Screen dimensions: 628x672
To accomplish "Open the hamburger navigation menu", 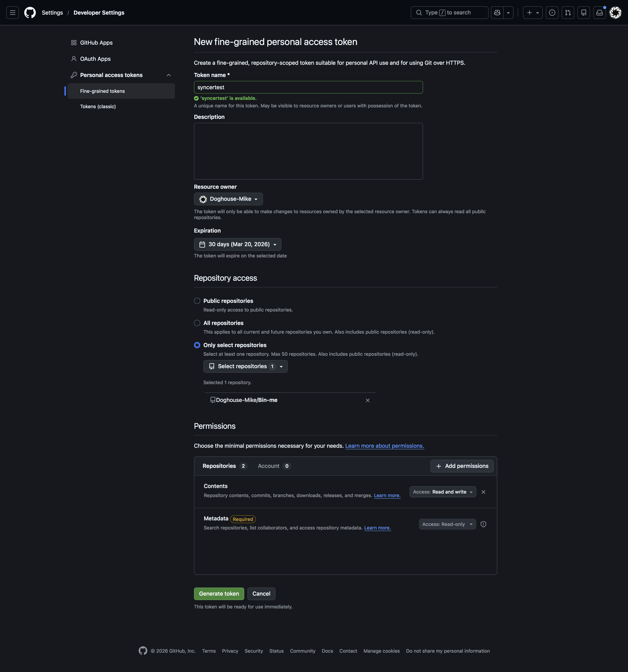I will pos(12,12).
